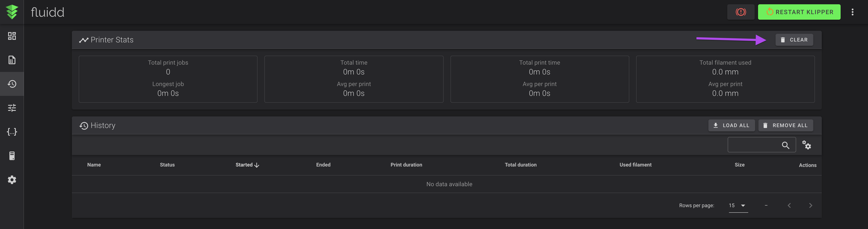
Task: Click the Printer Stats panel header
Action: click(112, 39)
